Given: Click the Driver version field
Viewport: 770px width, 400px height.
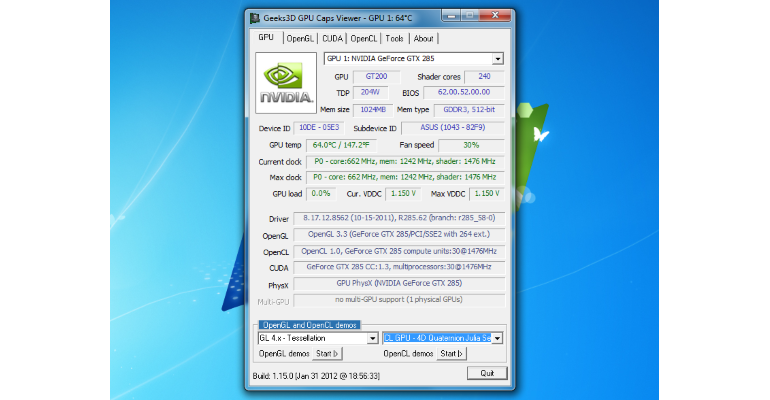Looking at the screenshot, I should coord(399,218).
